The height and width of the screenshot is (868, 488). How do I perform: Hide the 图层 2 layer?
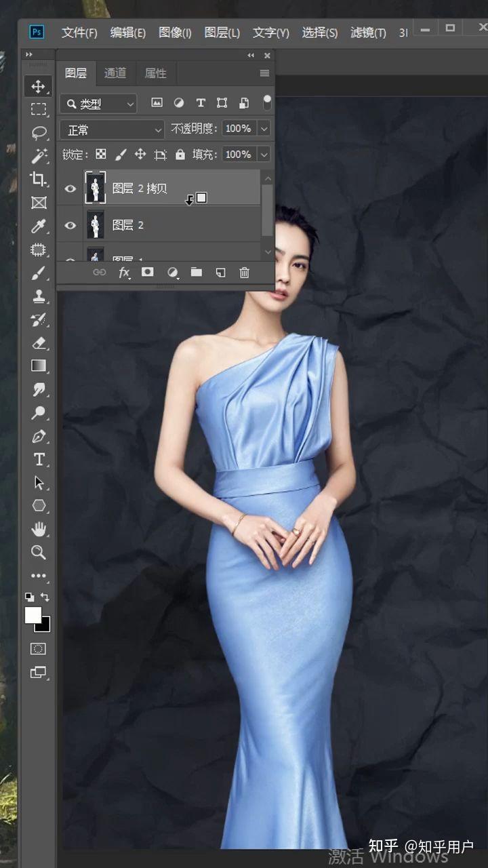[70, 225]
